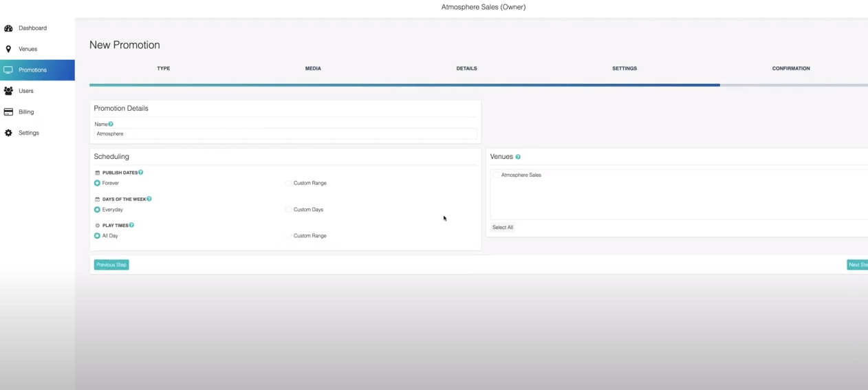The image size is (868, 390).
Task: Click the Dashboard gauge icon in sidebar
Action: pos(8,28)
